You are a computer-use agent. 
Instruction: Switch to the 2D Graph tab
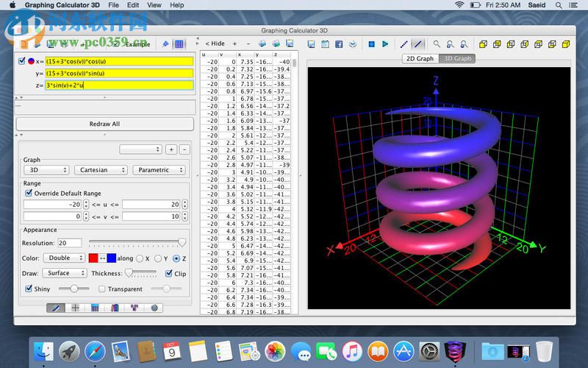click(420, 59)
